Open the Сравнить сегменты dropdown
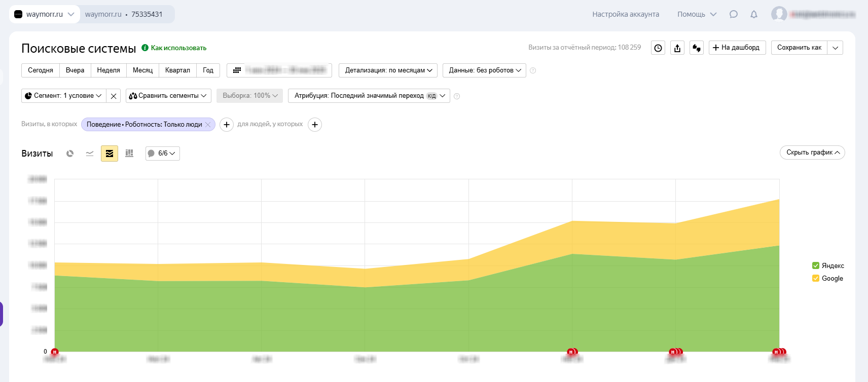The image size is (868, 382). coord(168,96)
